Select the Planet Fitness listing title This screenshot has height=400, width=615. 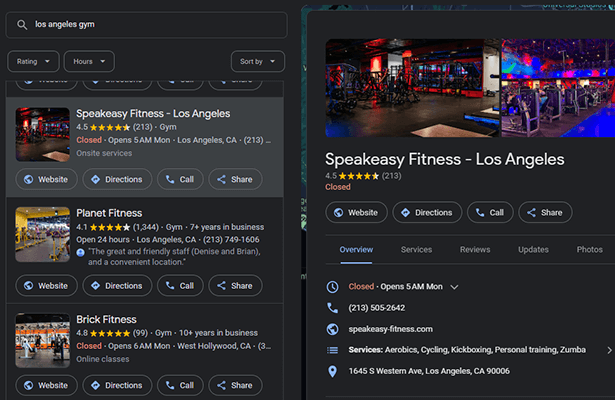(x=109, y=213)
